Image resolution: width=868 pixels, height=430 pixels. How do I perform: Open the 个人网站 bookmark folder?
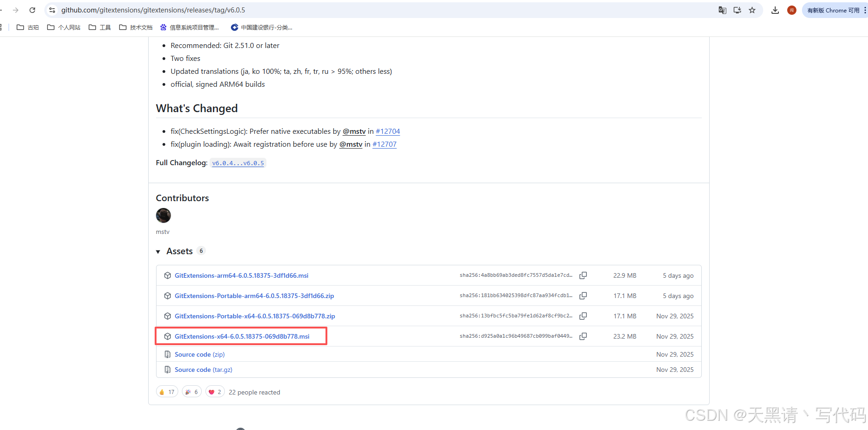(64, 28)
